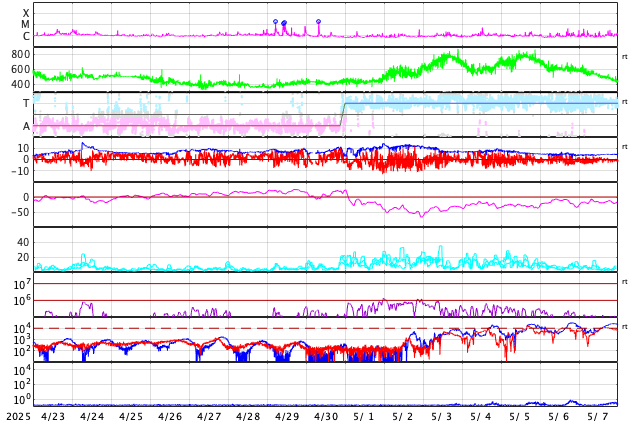The width and height of the screenshot is (634, 424).
Task: Click the 4/30 date label
Action: pos(326,417)
